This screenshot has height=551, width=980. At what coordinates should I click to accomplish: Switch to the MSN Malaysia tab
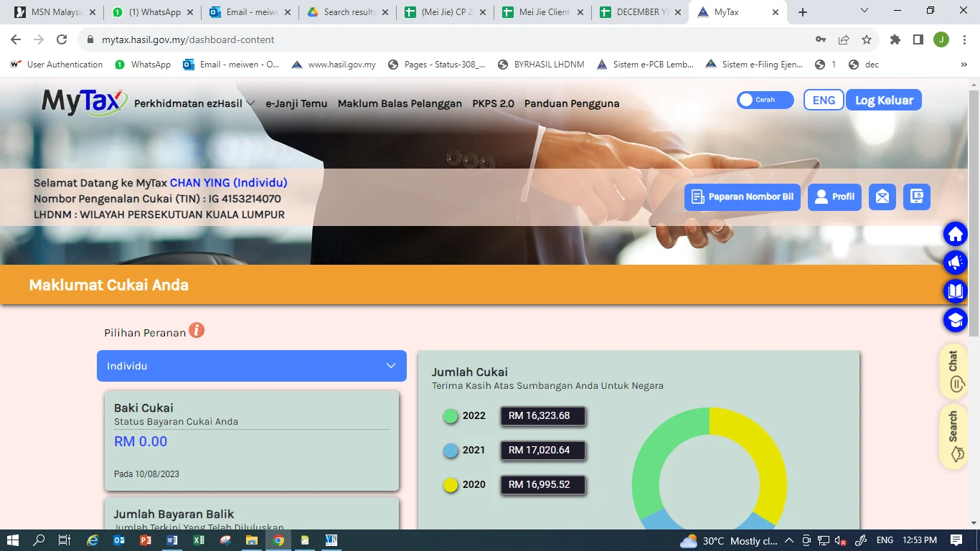[x=55, y=12]
